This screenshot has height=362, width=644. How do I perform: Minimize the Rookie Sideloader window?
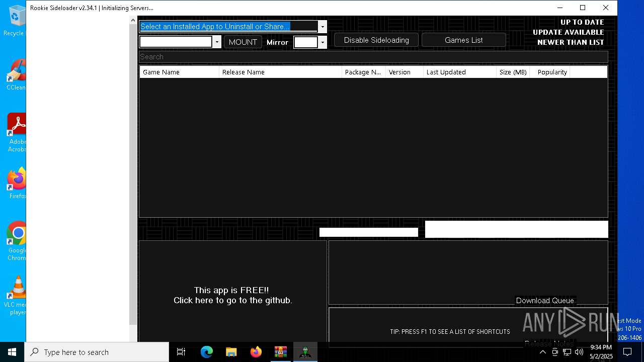point(560,8)
